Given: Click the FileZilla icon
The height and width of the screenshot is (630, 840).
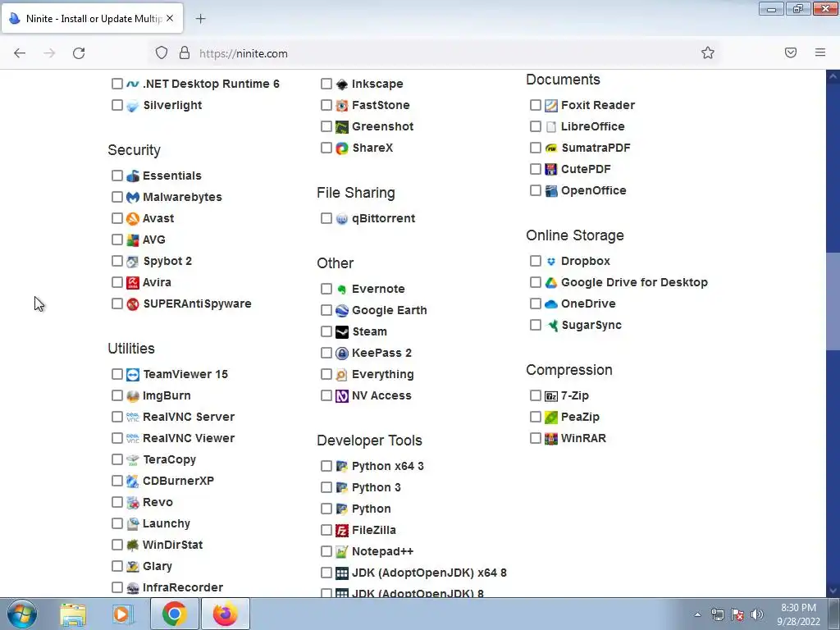Looking at the screenshot, I should click(x=342, y=531).
